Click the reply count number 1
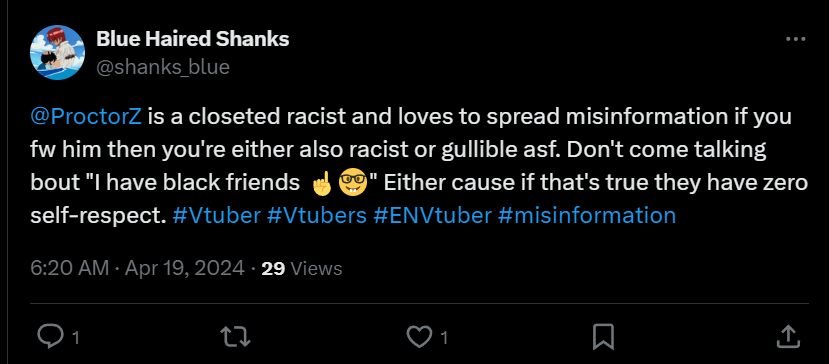 76,338
